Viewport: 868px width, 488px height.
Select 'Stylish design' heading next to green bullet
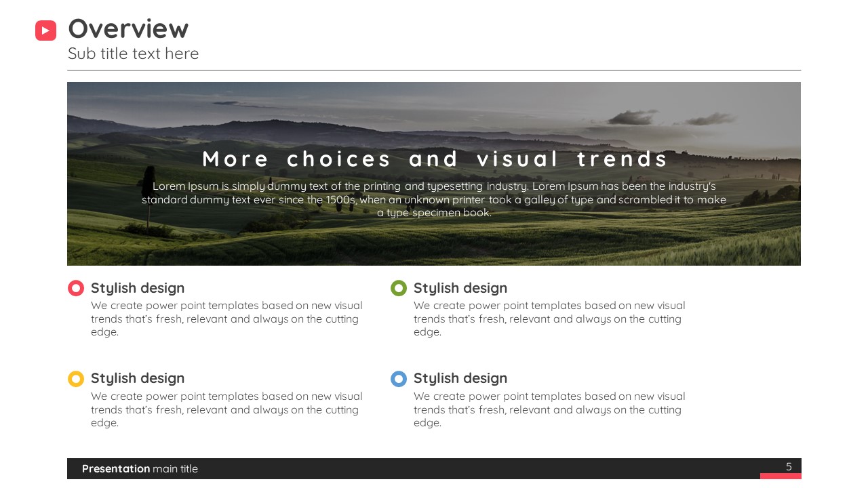460,288
